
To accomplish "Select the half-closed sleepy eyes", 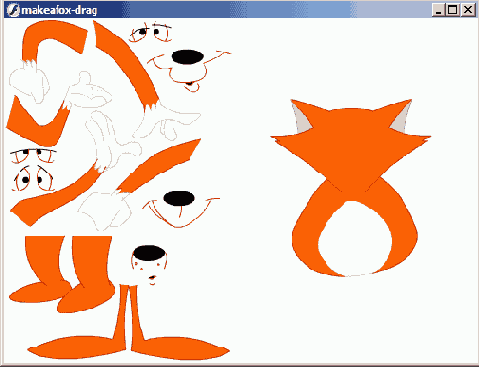I will click(x=33, y=156).
